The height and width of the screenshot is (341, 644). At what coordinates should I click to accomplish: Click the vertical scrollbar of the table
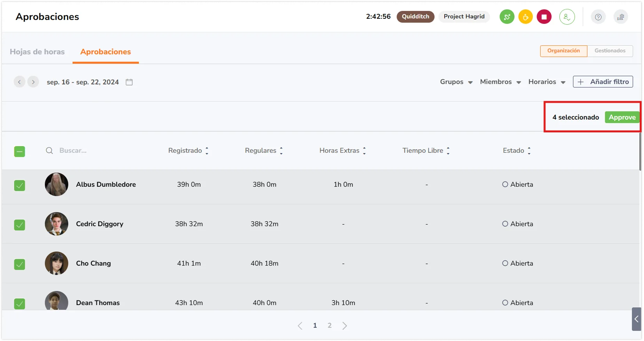640,152
